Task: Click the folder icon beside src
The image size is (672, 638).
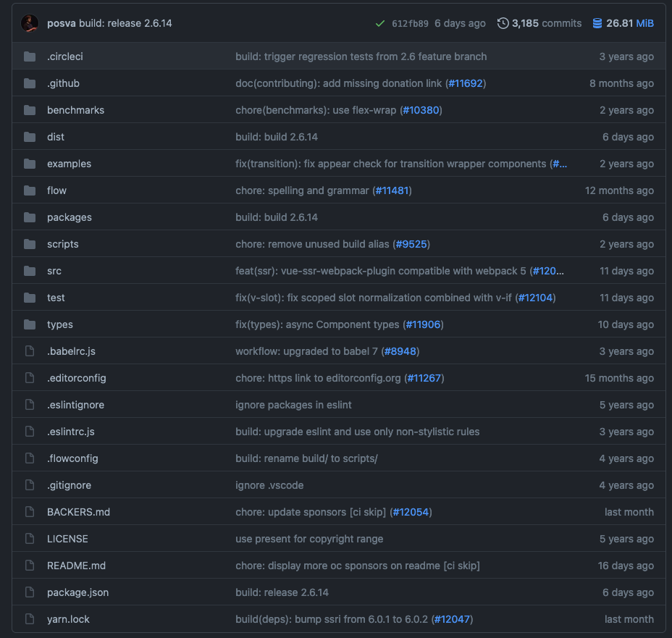Action: 30,271
